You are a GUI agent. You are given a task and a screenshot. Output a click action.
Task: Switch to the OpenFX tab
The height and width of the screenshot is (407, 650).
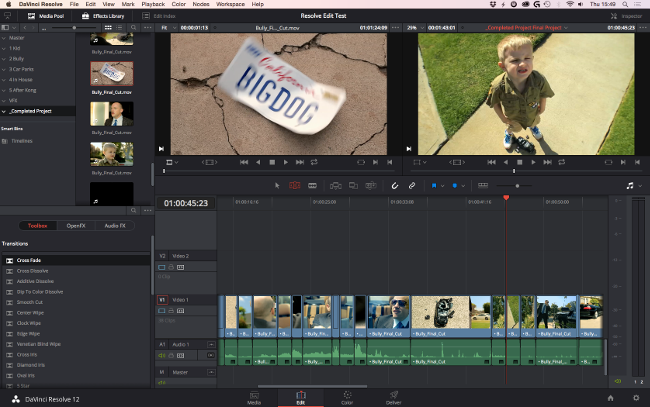76,226
